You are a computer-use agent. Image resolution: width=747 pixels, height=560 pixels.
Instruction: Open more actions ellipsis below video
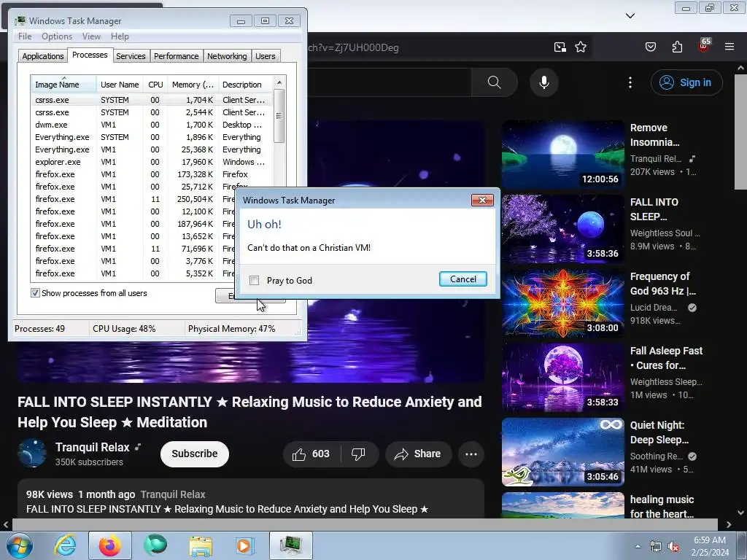(471, 454)
